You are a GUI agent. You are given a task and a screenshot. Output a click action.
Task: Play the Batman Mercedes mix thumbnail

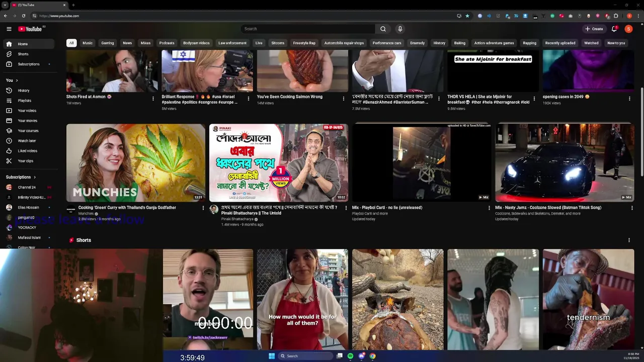click(x=565, y=163)
